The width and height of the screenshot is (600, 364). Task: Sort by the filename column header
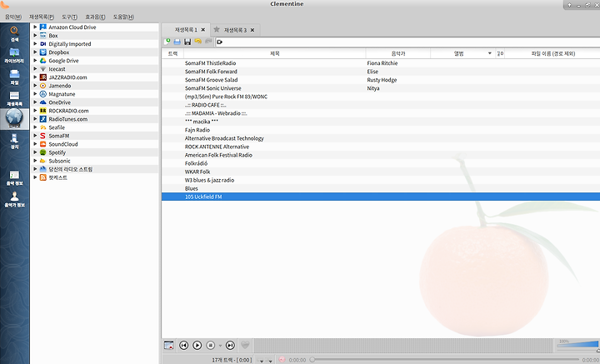(x=553, y=53)
